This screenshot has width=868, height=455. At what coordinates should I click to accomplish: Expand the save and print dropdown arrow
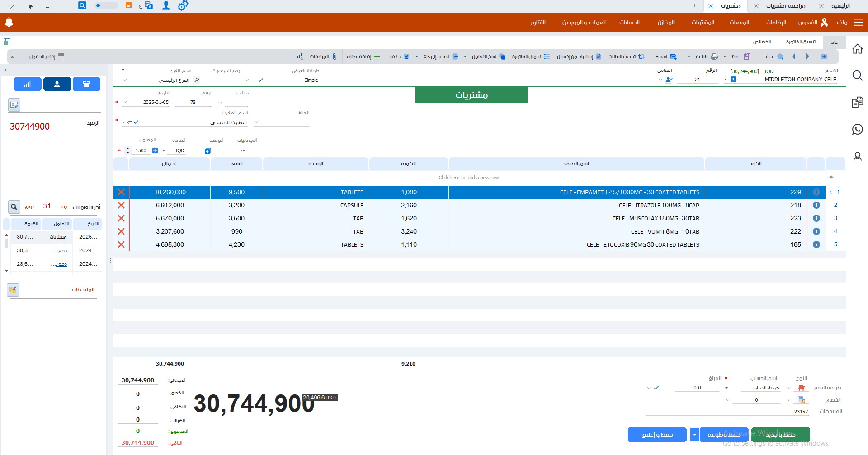(x=694, y=435)
